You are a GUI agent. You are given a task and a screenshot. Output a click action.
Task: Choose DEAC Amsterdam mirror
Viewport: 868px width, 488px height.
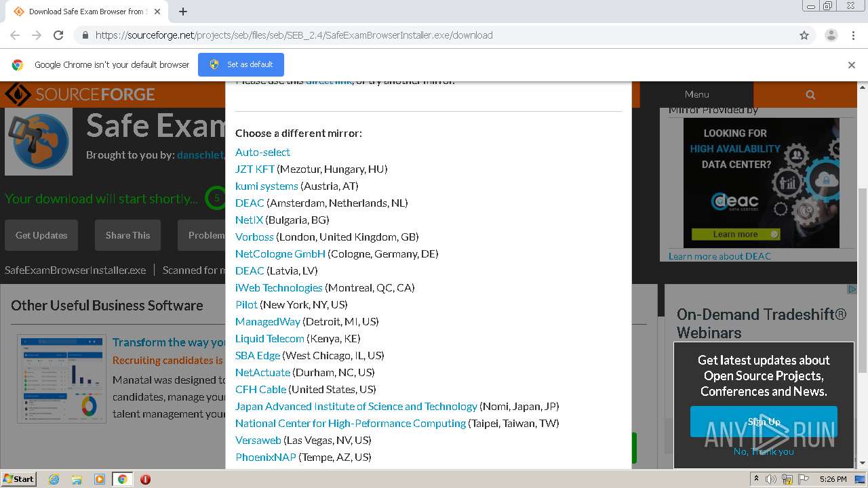tap(250, 203)
